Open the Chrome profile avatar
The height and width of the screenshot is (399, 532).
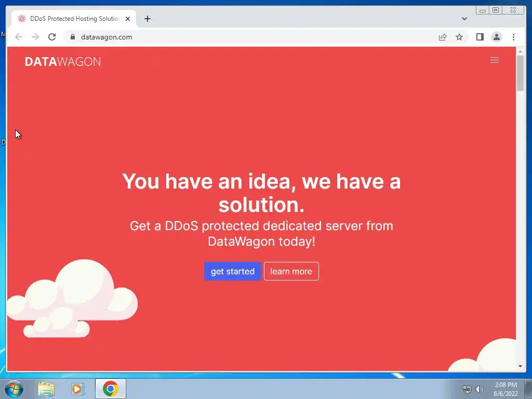(496, 37)
